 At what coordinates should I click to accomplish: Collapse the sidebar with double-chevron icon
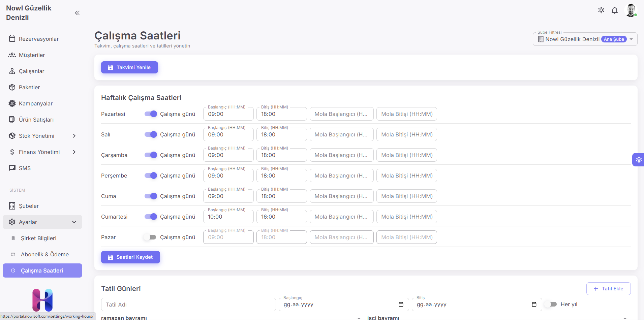pyautogui.click(x=77, y=13)
